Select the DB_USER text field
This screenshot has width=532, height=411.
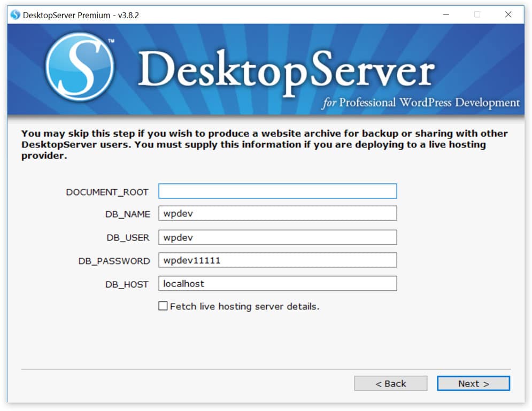coord(277,237)
